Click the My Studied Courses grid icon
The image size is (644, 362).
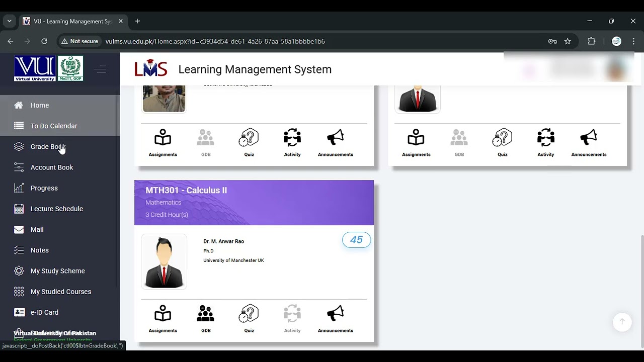19,291
